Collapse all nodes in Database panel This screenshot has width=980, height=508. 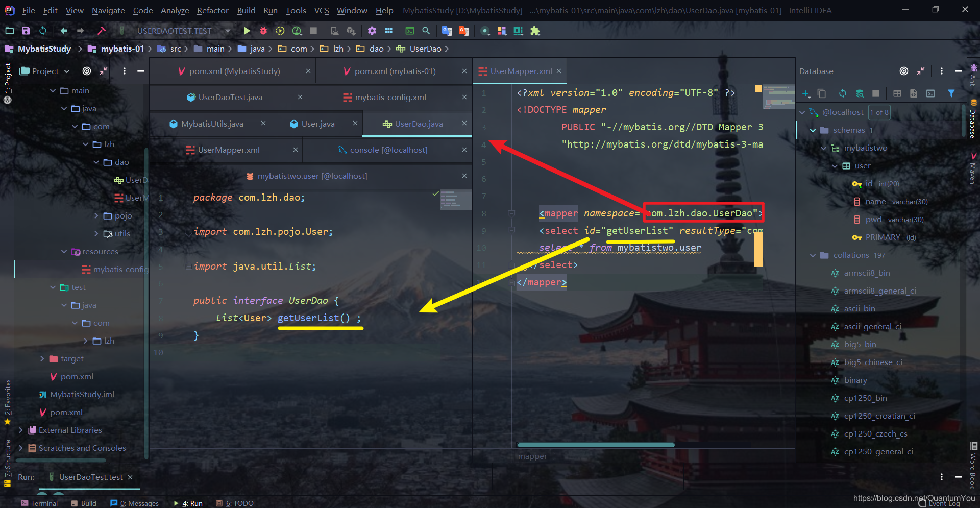(x=921, y=71)
